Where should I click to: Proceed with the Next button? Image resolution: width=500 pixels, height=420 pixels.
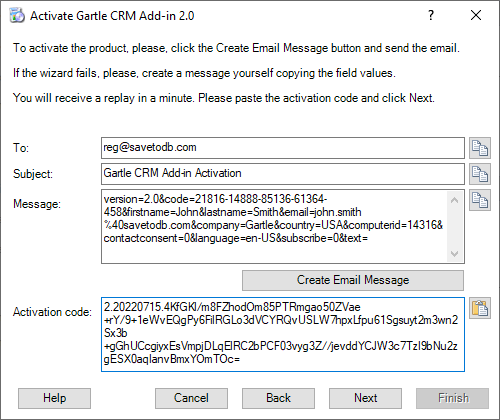point(365,398)
